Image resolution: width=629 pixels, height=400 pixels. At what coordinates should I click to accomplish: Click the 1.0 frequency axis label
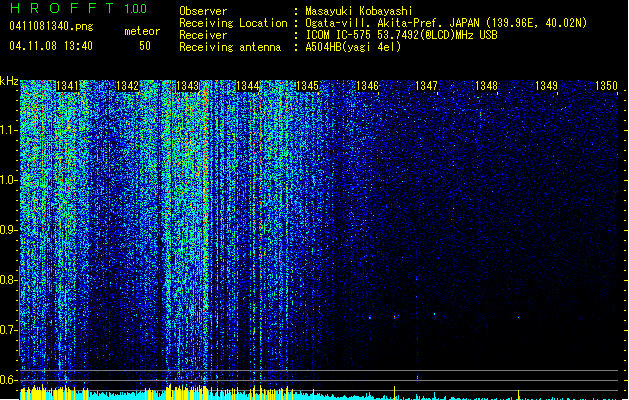(8, 180)
